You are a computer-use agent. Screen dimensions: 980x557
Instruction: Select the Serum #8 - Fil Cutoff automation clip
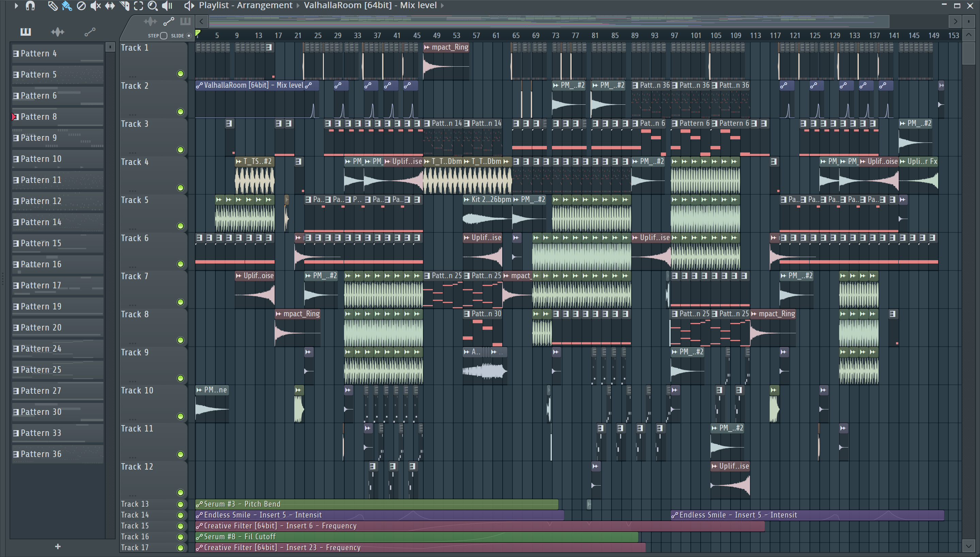[x=416, y=537]
